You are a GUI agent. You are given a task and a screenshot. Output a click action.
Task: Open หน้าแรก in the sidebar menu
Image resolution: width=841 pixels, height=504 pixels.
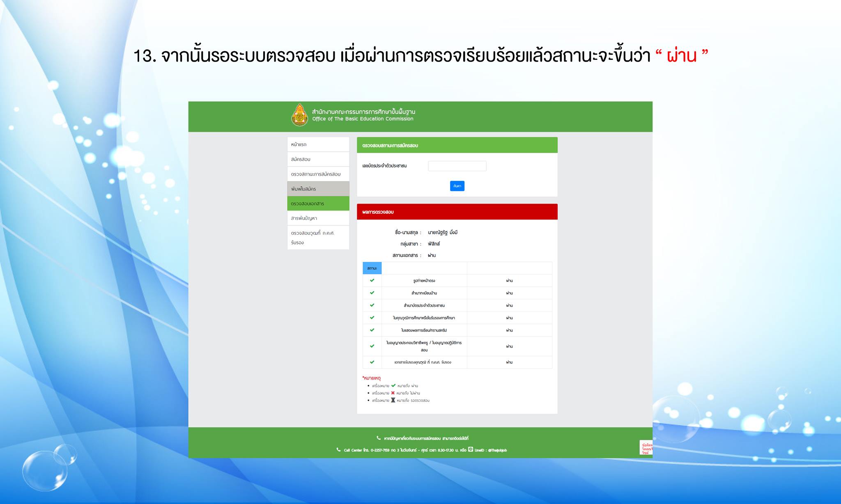(x=318, y=144)
